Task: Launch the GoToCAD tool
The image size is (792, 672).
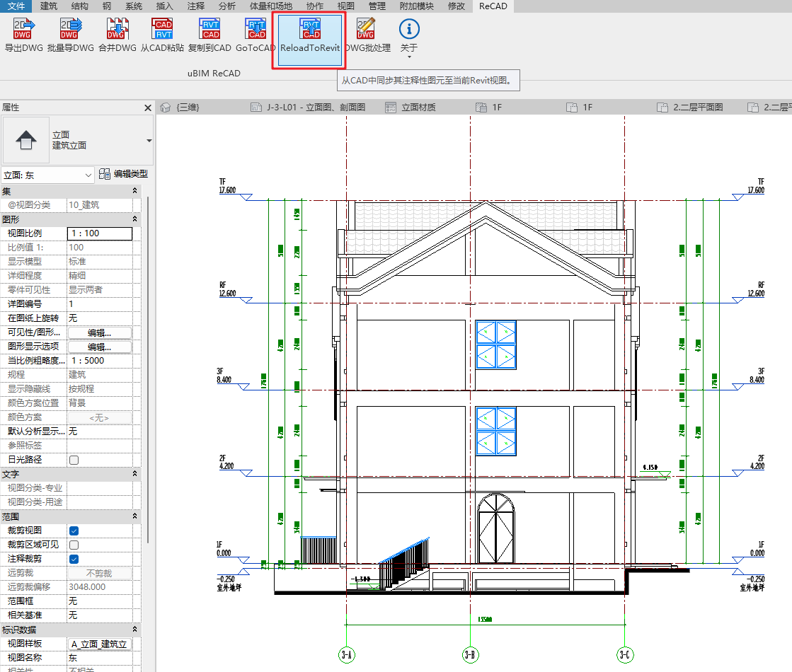Action: (x=254, y=32)
